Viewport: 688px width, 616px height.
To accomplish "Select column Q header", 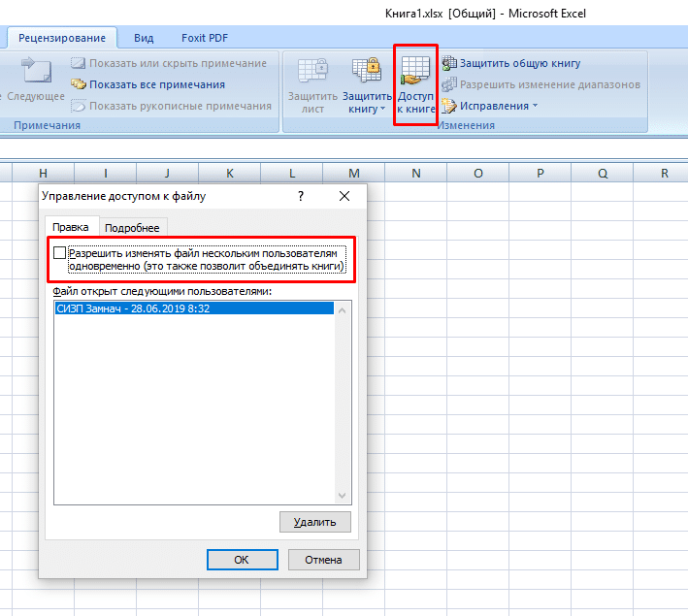I will coord(603,173).
